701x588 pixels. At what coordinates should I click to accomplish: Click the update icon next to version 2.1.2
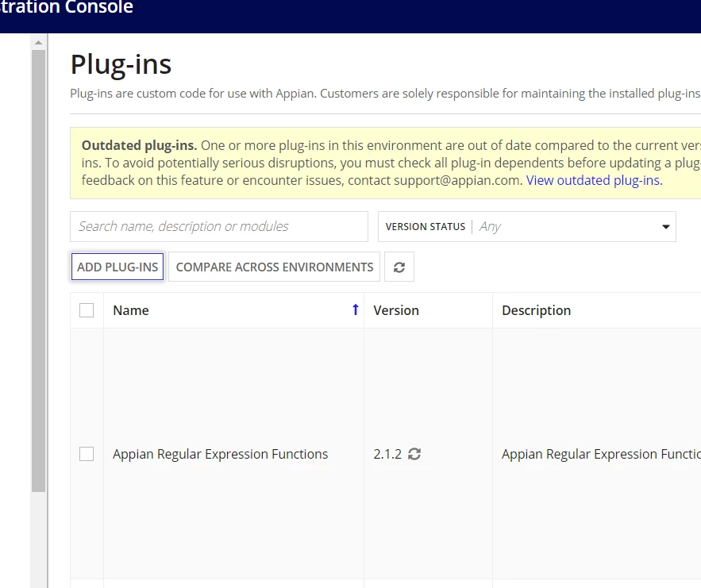pos(414,454)
